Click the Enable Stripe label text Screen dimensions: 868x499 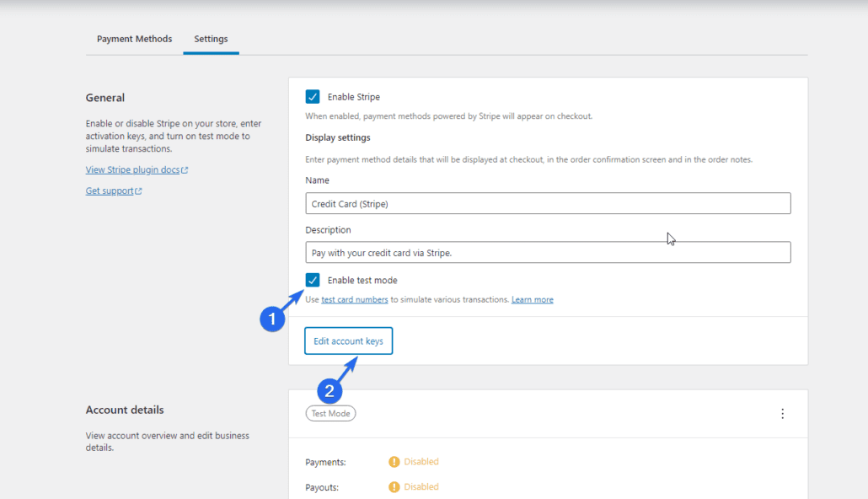pyautogui.click(x=354, y=97)
